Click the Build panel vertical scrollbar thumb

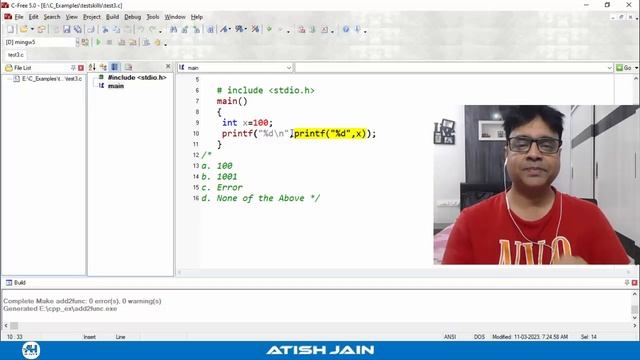click(x=634, y=309)
